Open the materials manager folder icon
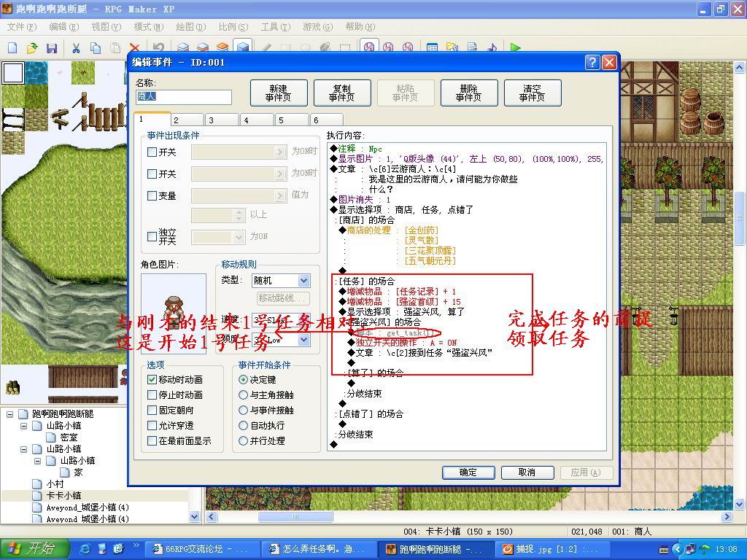Image resolution: width=747 pixels, height=560 pixels. click(452, 47)
